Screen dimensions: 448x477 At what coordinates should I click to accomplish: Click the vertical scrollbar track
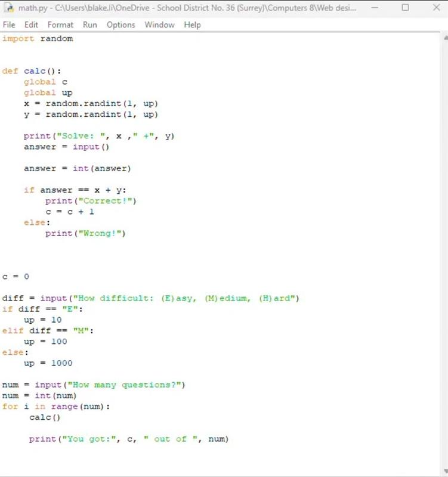[x=445, y=255]
